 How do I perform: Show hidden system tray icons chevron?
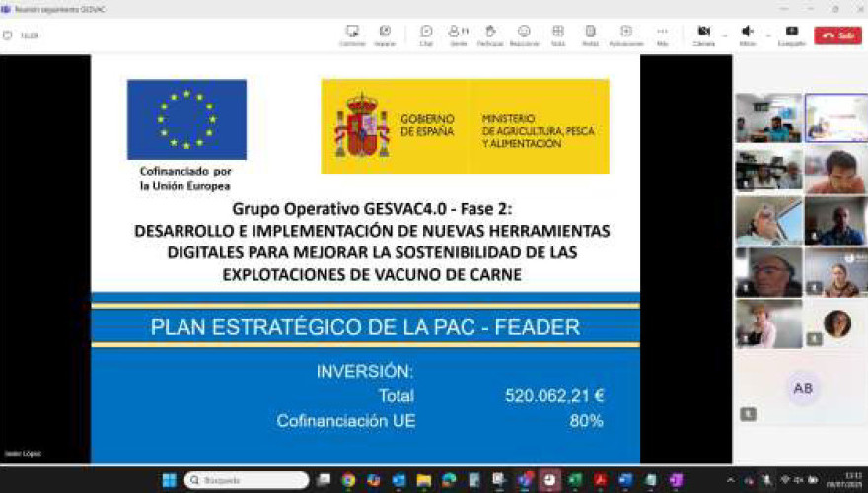[x=731, y=480]
